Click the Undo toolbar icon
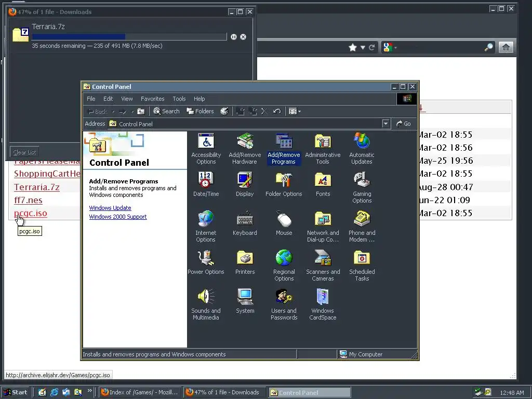 point(277,111)
